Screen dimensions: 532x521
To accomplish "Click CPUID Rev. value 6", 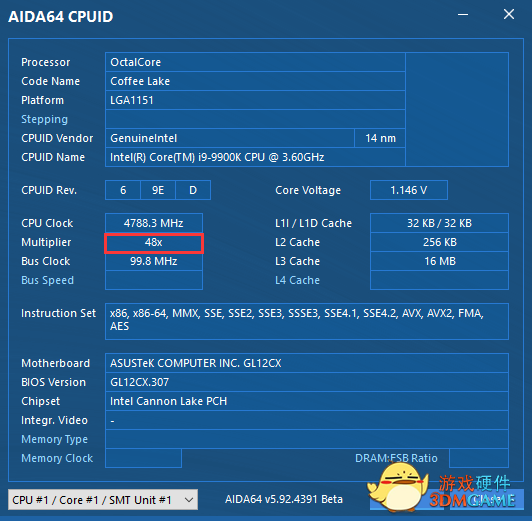I will 123,190.
